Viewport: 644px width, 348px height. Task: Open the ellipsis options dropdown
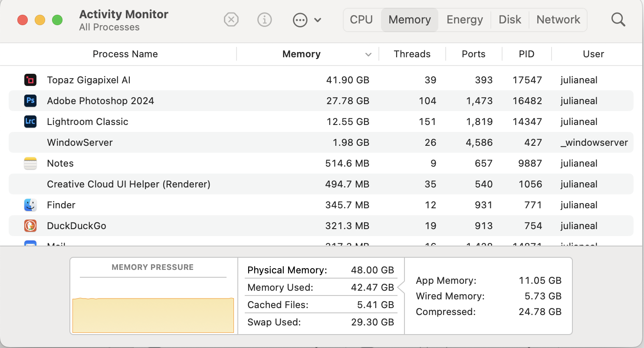point(307,20)
